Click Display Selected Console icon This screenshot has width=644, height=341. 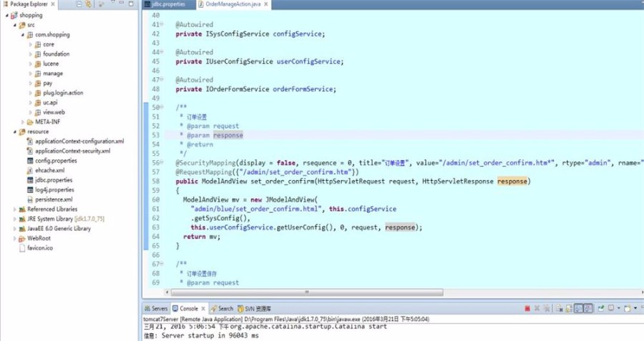[x=611, y=309]
